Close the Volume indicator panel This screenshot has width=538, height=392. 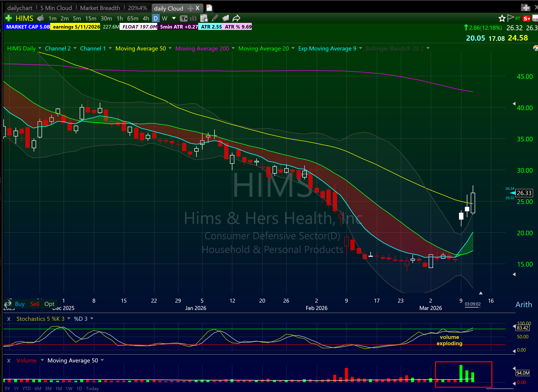(x=9, y=361)
